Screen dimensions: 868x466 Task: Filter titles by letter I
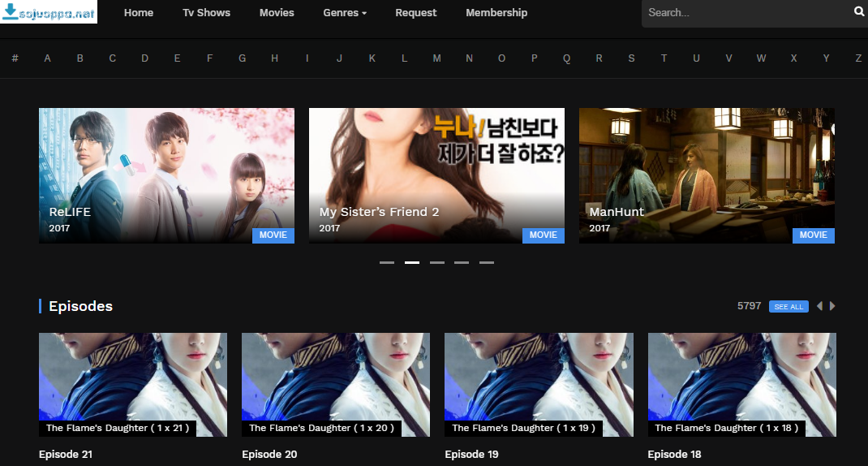pos(307,58)
